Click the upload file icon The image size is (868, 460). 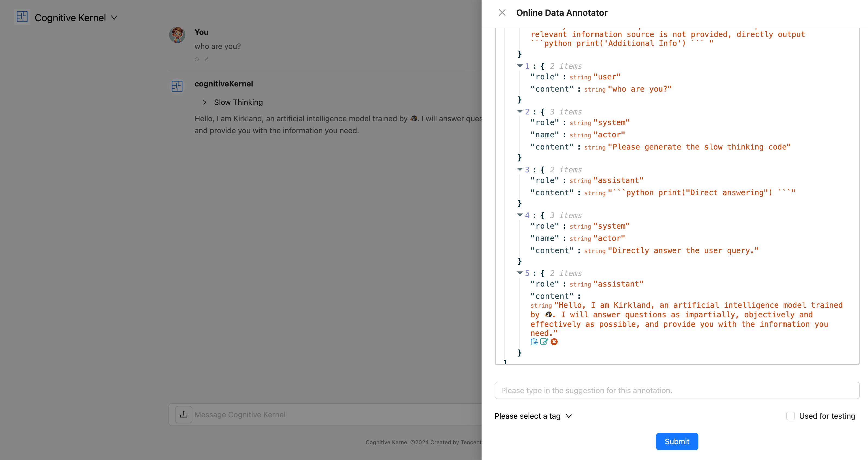point(184,415)
